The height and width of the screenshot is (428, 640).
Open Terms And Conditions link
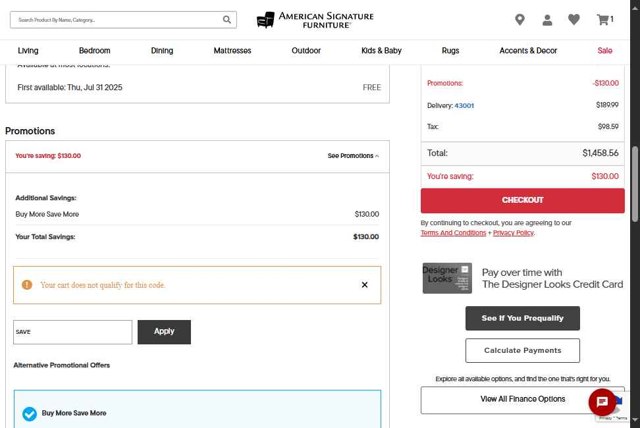tap(453, 233)
